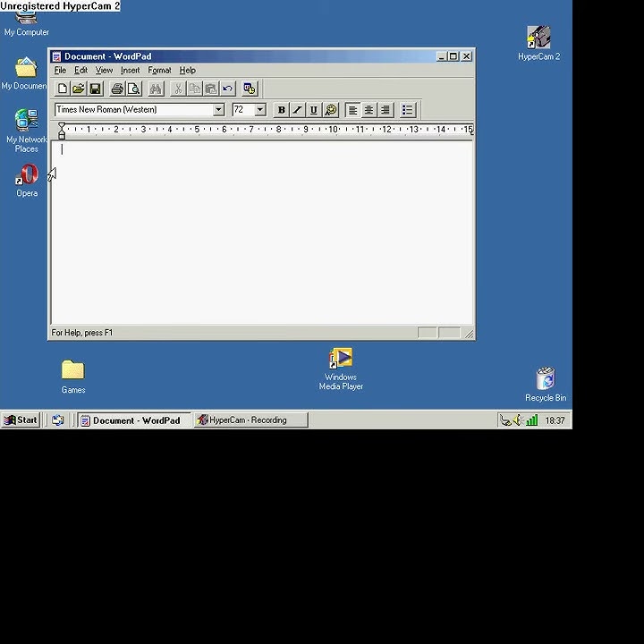Image resolution: width=644 pixels, height=644 pixels.
Task: Switch to HyperCam - Recording taskbar button
Action: point(251,419)
